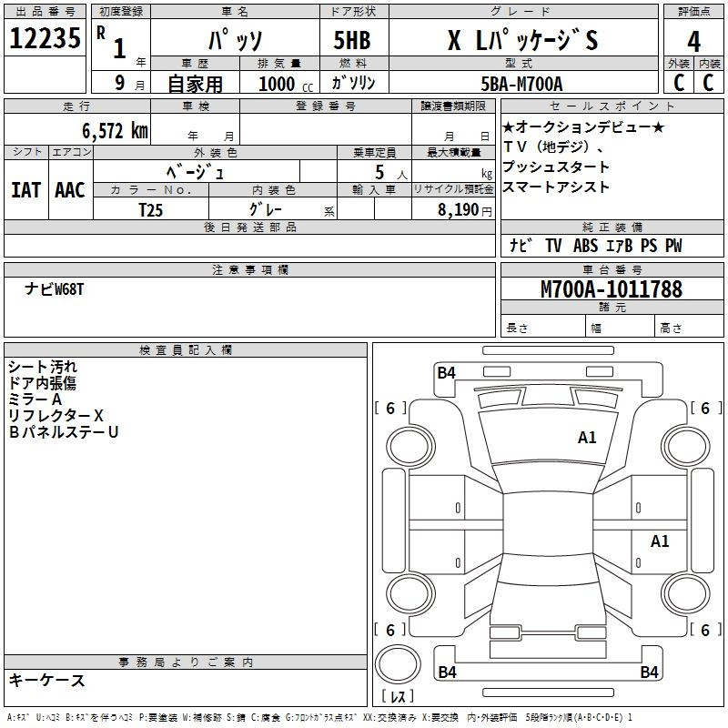The image size is (728, 728).
Task: Select the chassis number M700A-1011788
Action: pos(611,289)
